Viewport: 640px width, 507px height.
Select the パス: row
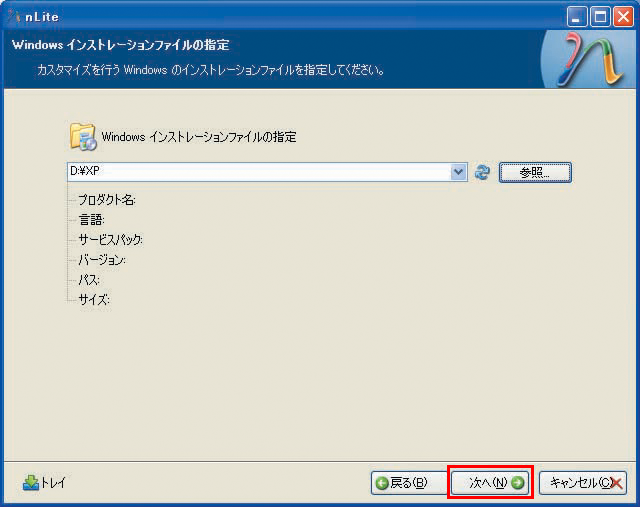pos(89,280)
